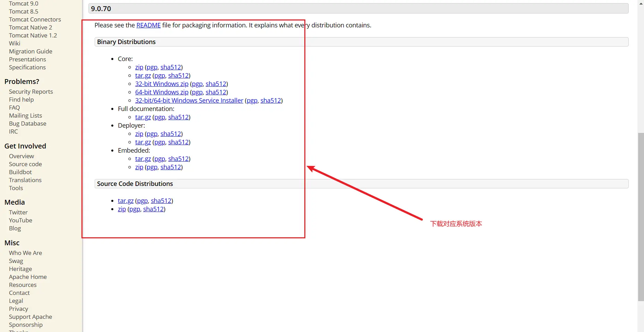Download the 64-bit Windows zip
The width and height of the screenshot is (644, 332).
pyautogui.click(x=162, y=92)
